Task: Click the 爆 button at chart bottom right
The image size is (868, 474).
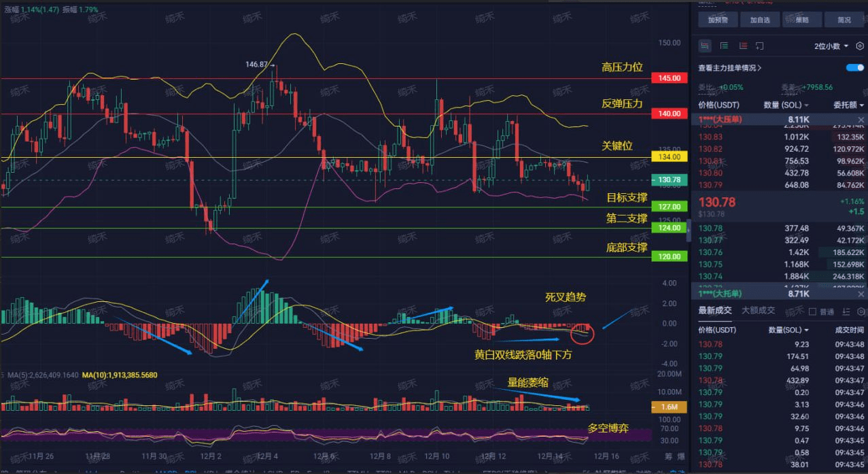Action: pyautogui.click(x=681, y=456)
